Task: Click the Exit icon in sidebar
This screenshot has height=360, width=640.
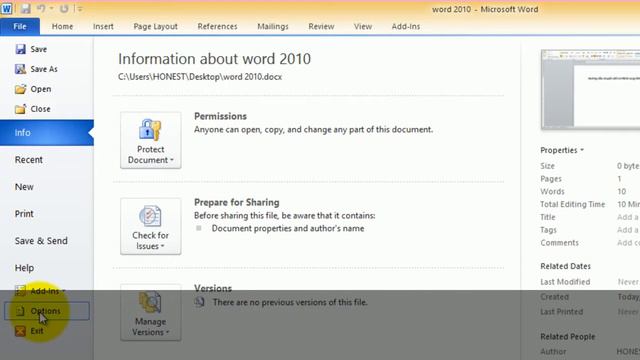Action: (x=20, y=331)
